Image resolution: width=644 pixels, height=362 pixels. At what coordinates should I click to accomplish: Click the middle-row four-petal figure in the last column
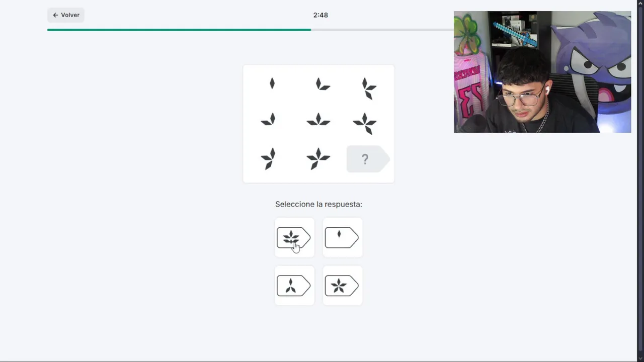365,124
